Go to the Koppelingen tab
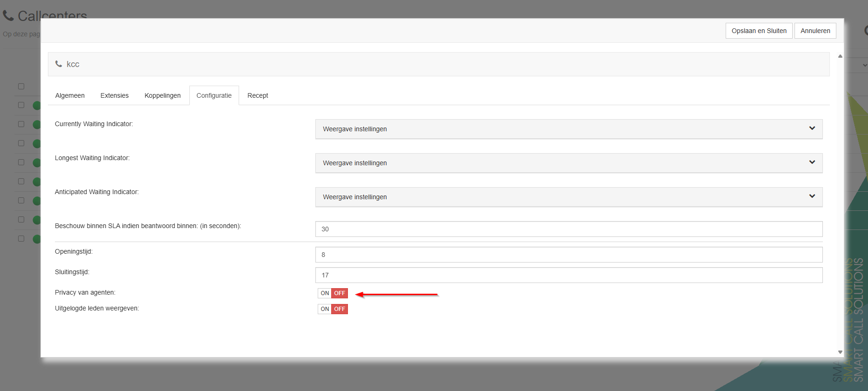The image size is (868, 391). [162, 95]
